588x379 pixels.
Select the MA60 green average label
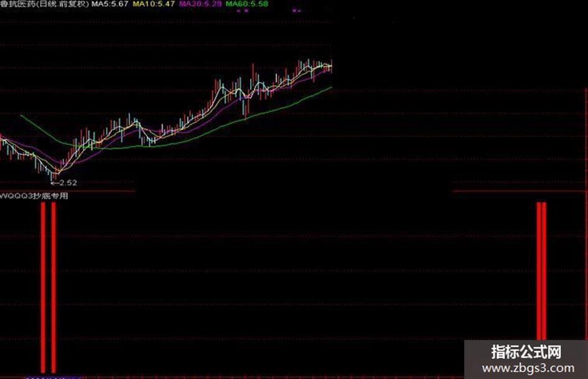247,4
